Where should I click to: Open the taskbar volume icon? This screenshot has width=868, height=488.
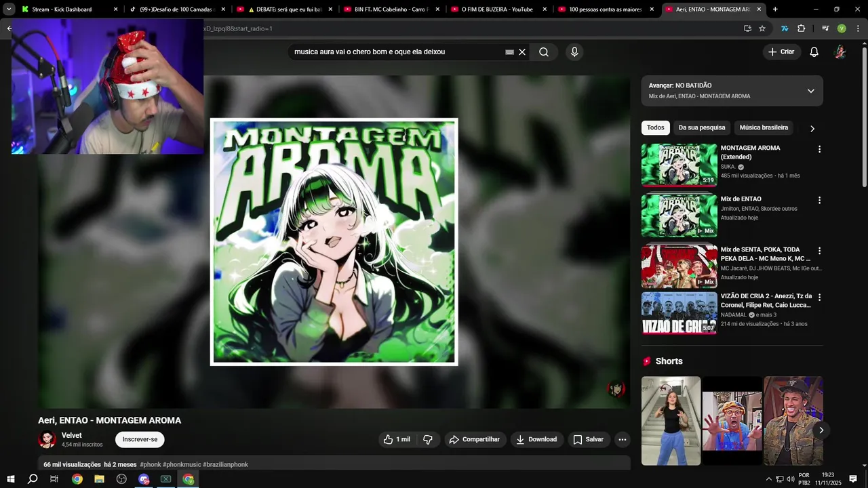[x=790, y=479]
